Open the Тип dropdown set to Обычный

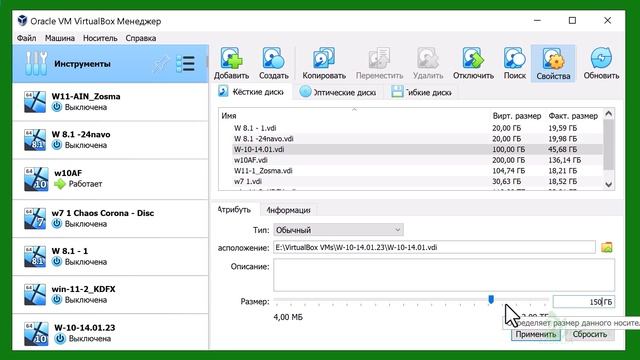coord(338,230)
